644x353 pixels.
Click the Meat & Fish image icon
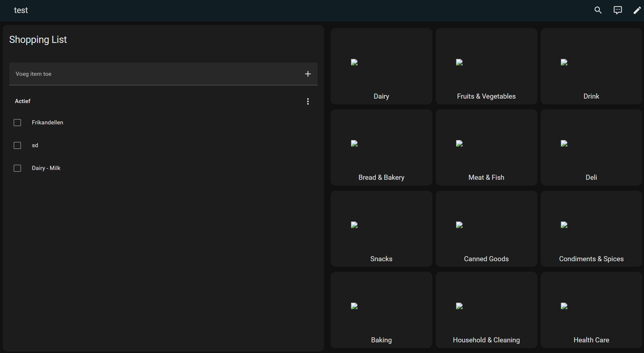click(459, 144)
